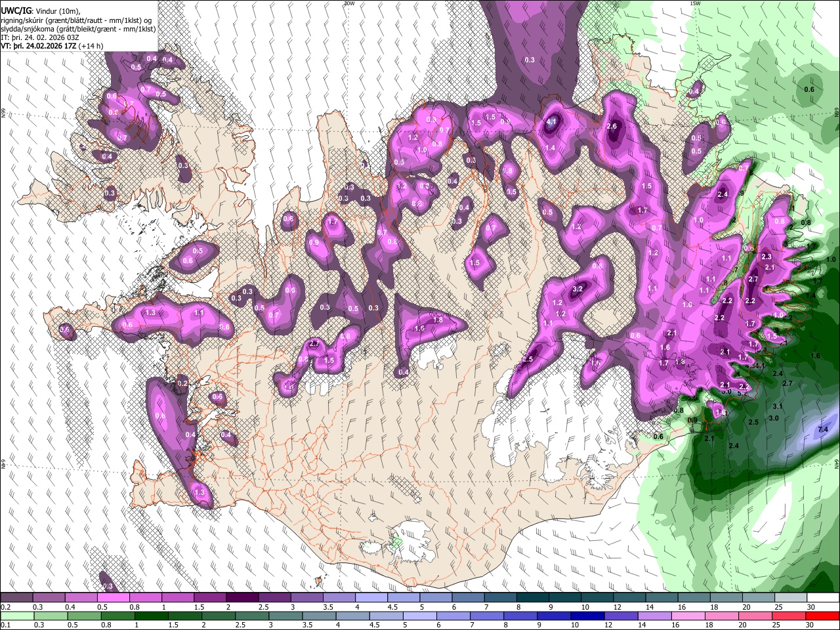Click the 3.1 rain value offshore
This screenshot has height=630, width=840.
tap(778, 407)
